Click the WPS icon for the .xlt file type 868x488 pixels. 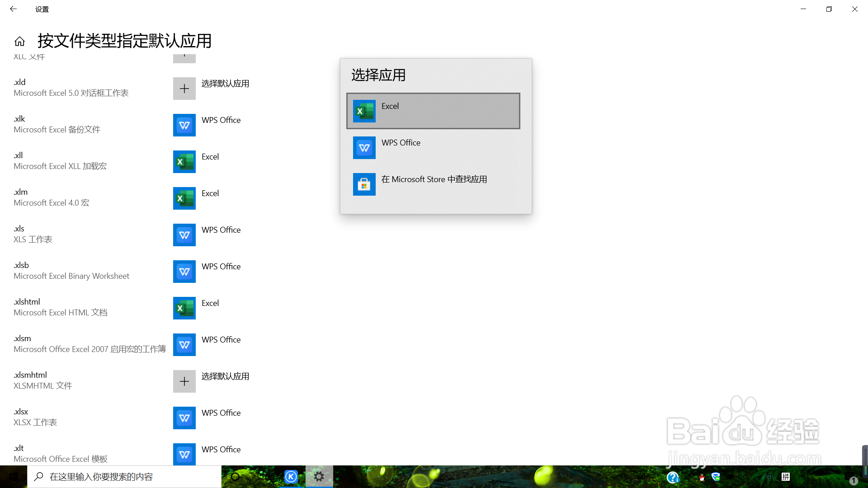point(184,454)
